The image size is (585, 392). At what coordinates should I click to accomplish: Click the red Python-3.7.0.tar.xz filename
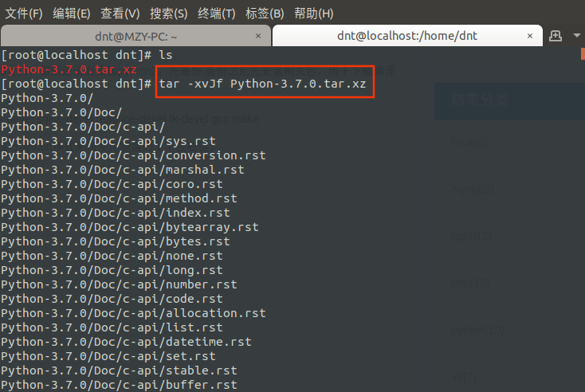click(69, 70)
